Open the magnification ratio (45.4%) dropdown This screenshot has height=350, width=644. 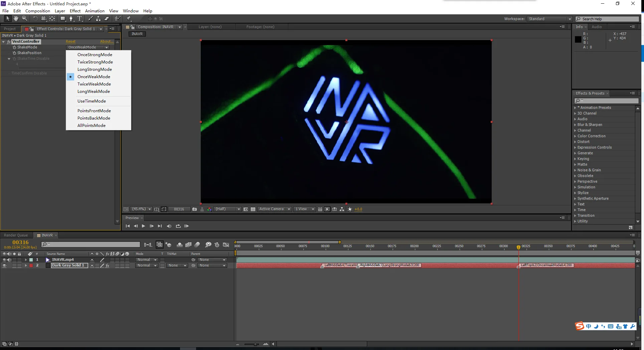[141, 209]
